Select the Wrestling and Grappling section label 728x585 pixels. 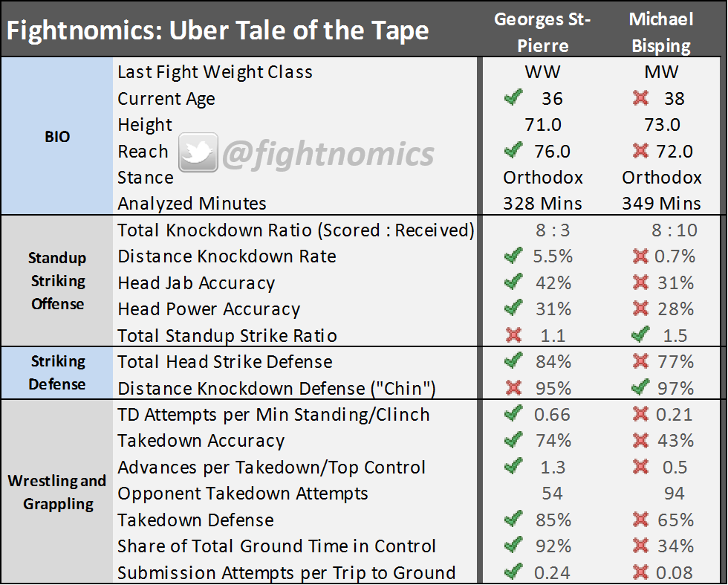57,492
